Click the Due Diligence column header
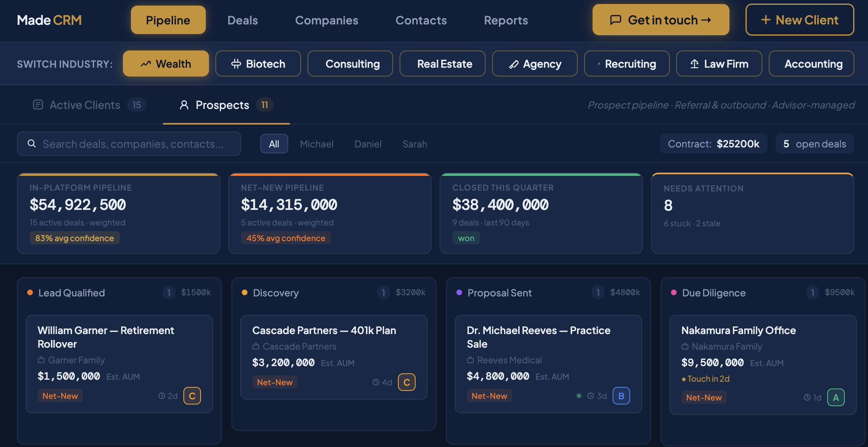This screenshot has width=868, height=447. coord(763,293)
